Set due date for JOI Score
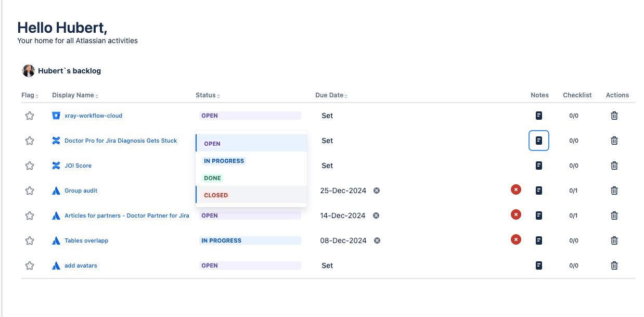The height and width of the screenshot is (317, 644). click(327, 166)
